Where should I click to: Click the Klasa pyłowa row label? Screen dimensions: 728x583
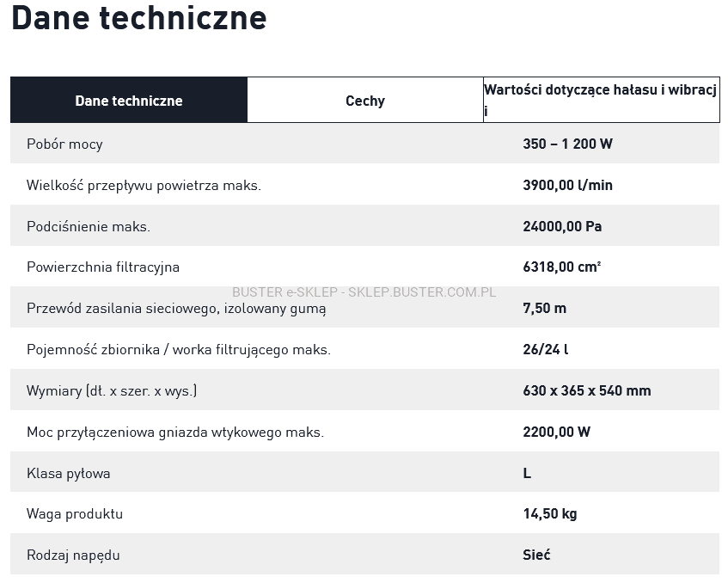point(69,473)
